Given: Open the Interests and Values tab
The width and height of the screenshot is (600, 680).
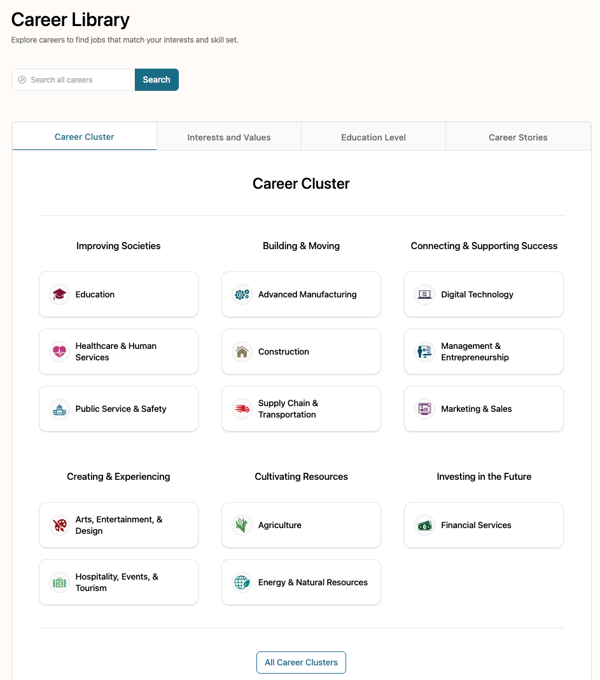Looking at the screenshot, I should click(229, 137).
